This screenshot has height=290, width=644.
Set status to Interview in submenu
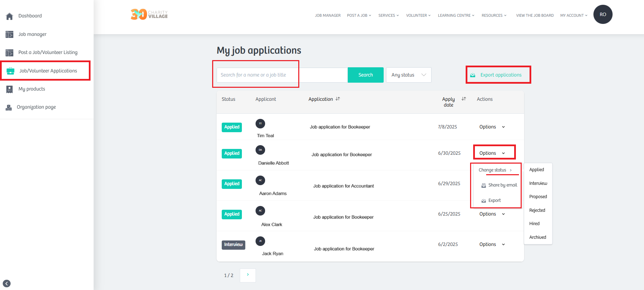tap(538, 183)
